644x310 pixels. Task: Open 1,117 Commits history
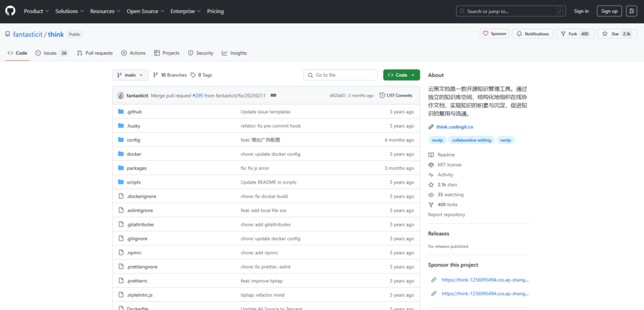(396, 96)
